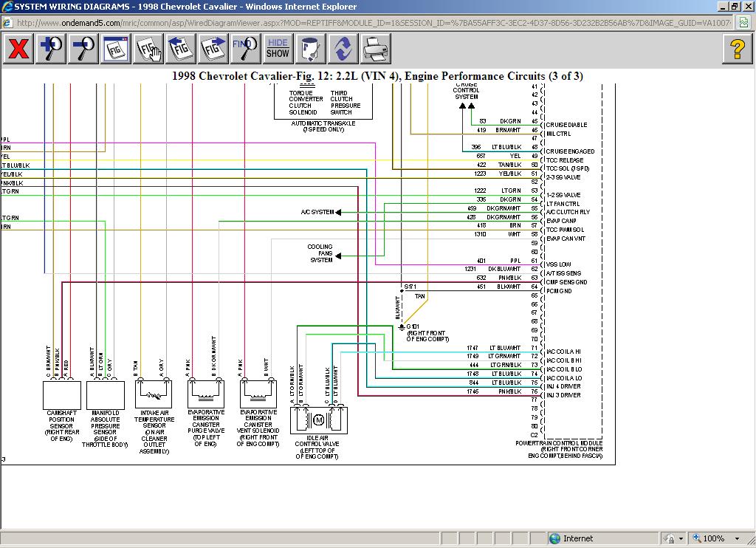Go to the previous figure
The height and width of the screenshot is (548, 756).
click(x=180, y=49)
